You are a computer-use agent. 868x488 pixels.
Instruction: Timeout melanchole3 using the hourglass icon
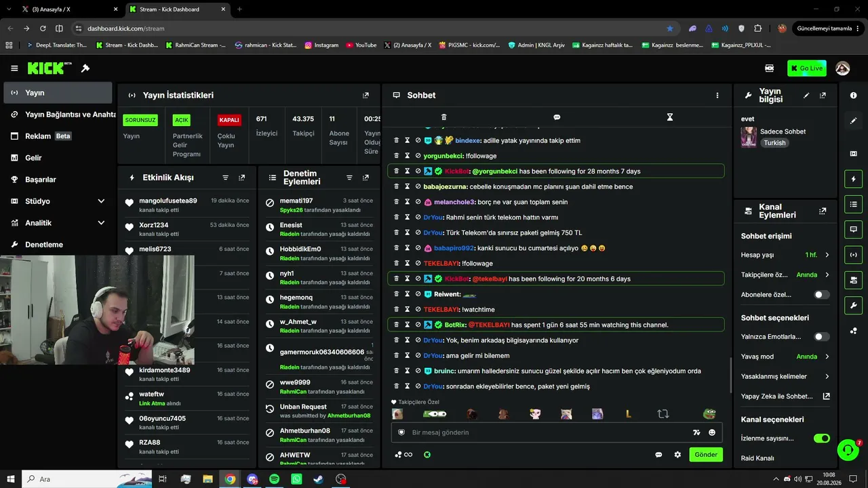(x=408, y=202)
